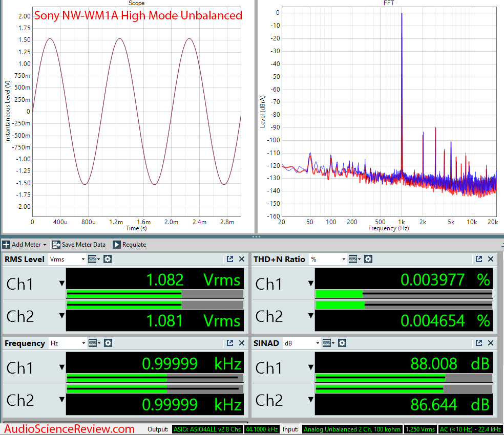Screen dimensions: 504x435
Task: Close the RMS Level meter
Action: tap(242, 259)
